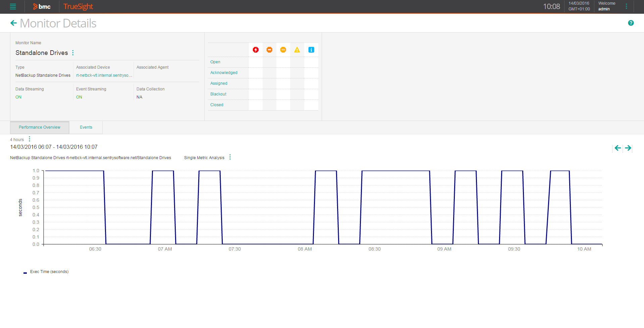Shift chart to next time range arrow
The image size is (644, 328).
click(x=628, y=148)
